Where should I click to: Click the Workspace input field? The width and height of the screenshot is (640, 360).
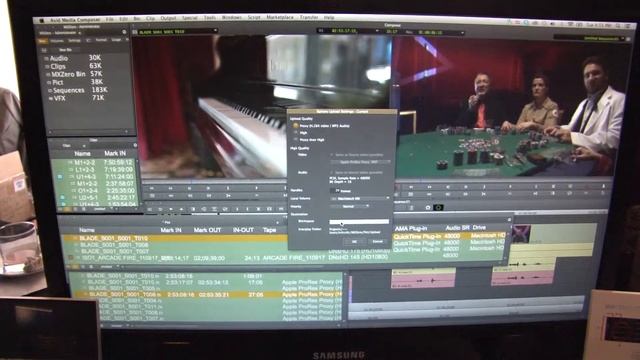tap(359, 222)
